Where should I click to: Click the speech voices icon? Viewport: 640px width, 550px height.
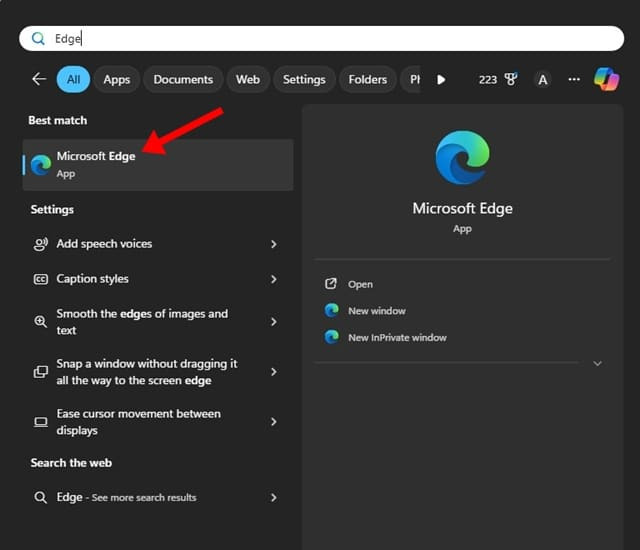coord(40,244)
